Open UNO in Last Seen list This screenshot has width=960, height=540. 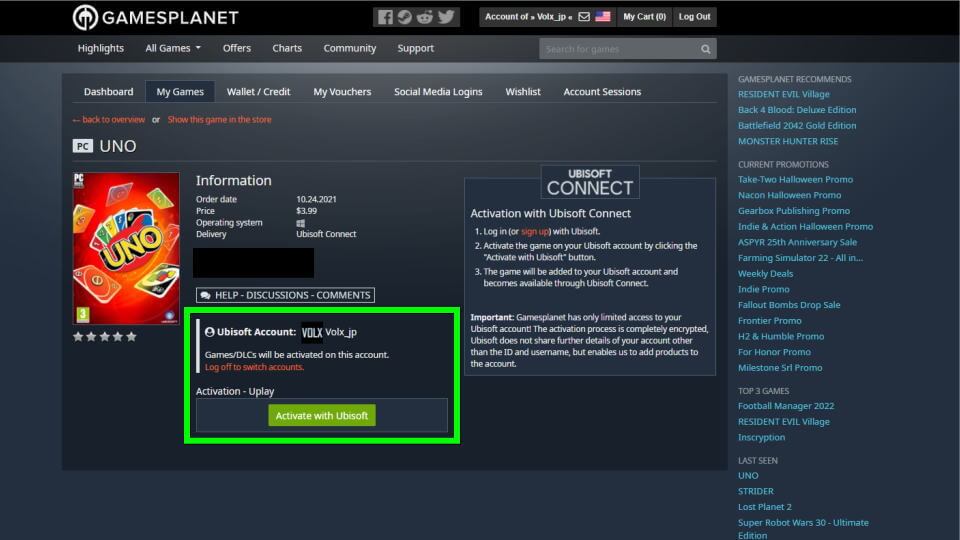click(748, 476)
